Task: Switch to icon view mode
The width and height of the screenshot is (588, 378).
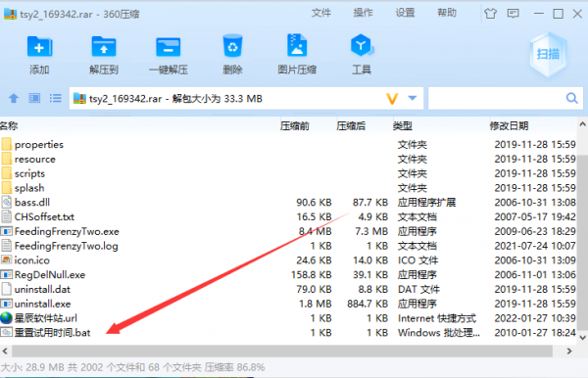Action: 34,98
